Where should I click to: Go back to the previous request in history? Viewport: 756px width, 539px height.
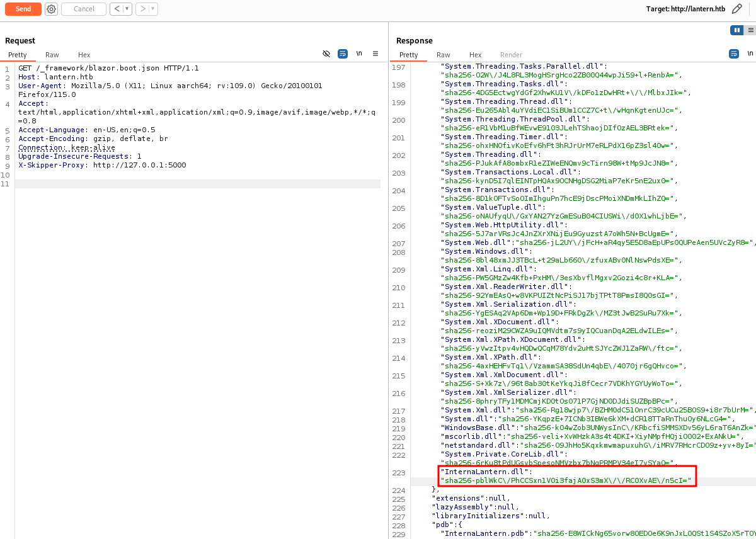click(116, 9)
